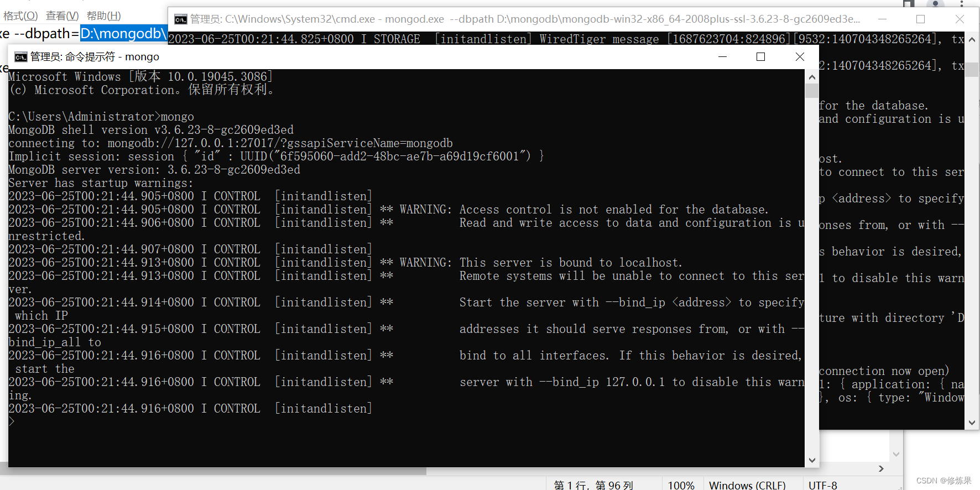Click bind to all interfaces line
This screenshot has width=980, height=490.
(405, 356)
